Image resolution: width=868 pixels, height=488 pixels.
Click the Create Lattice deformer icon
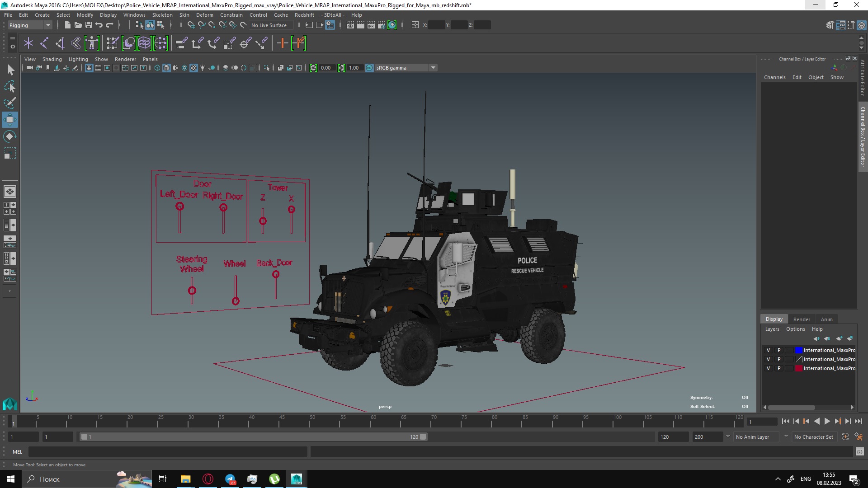144,43
